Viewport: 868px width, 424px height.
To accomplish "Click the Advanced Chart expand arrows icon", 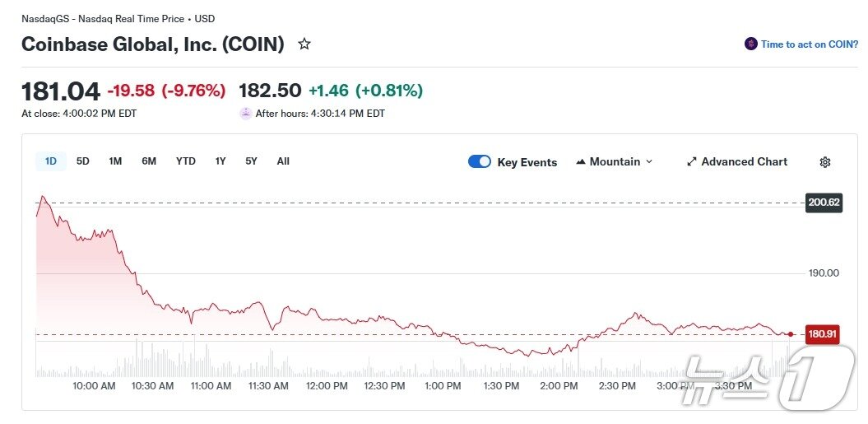I will click(692, 162).
